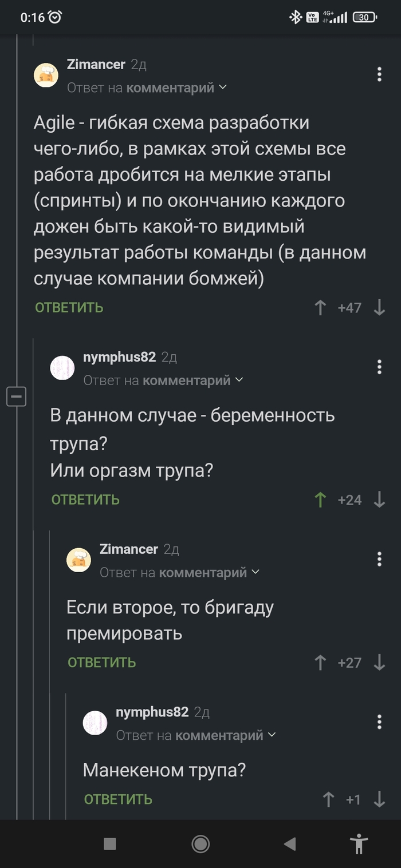Open three-dot menu on nymphus82's first comment
The width and height of the screenshot is (401, 868).
(x=379, y=367)
